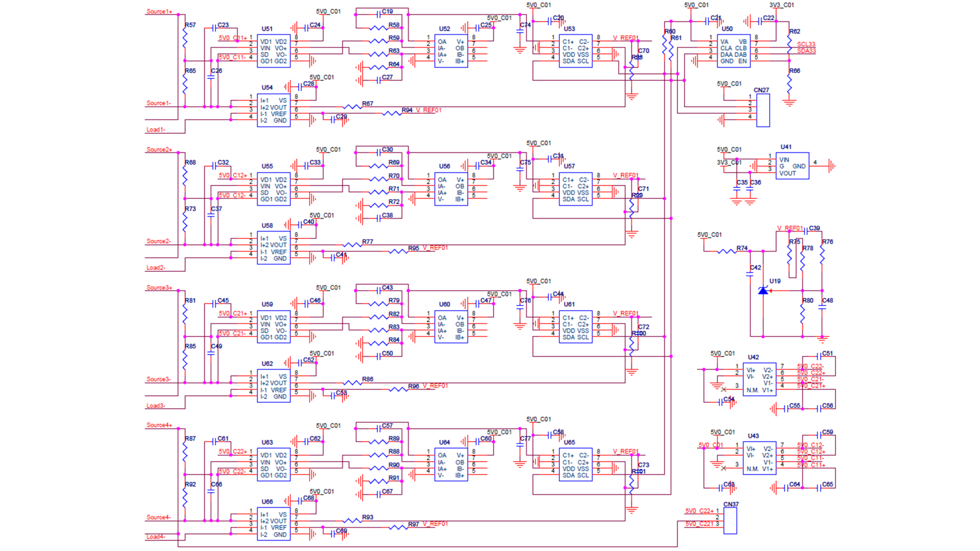Select the U60 op-amp IC block
This screenshot has height=551, width=980.
[x=451, y=327]
